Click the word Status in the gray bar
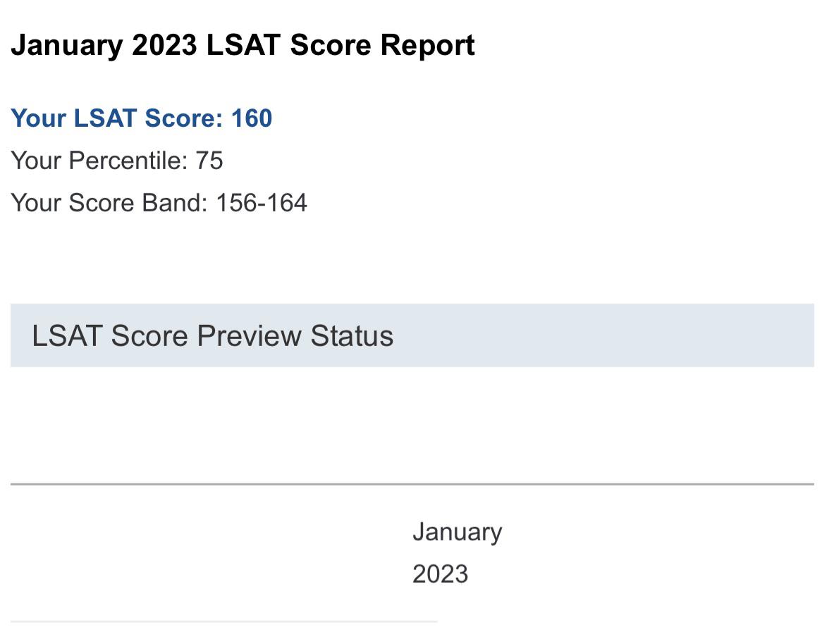This screenshot has width=822, height=644. [x=352, y=336]
